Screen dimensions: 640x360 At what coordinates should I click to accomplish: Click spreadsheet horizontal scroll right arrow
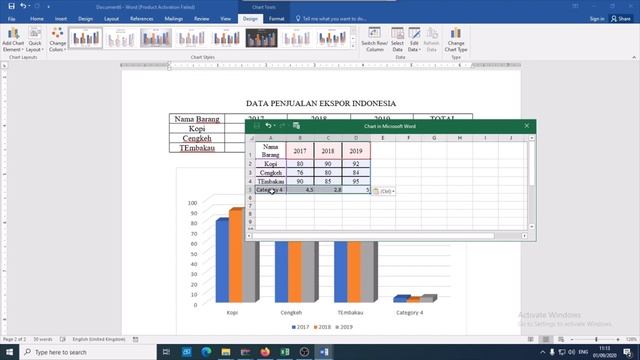524,236
